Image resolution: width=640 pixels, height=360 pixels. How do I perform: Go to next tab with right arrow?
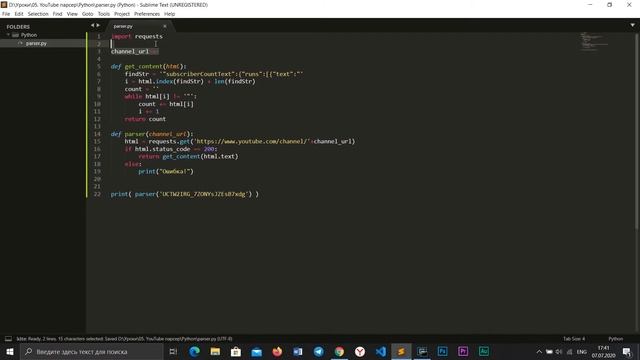(98, 25)
